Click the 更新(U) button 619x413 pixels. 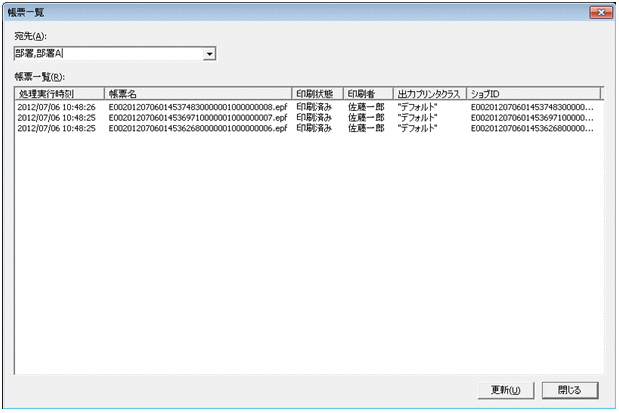pos(506,390)
